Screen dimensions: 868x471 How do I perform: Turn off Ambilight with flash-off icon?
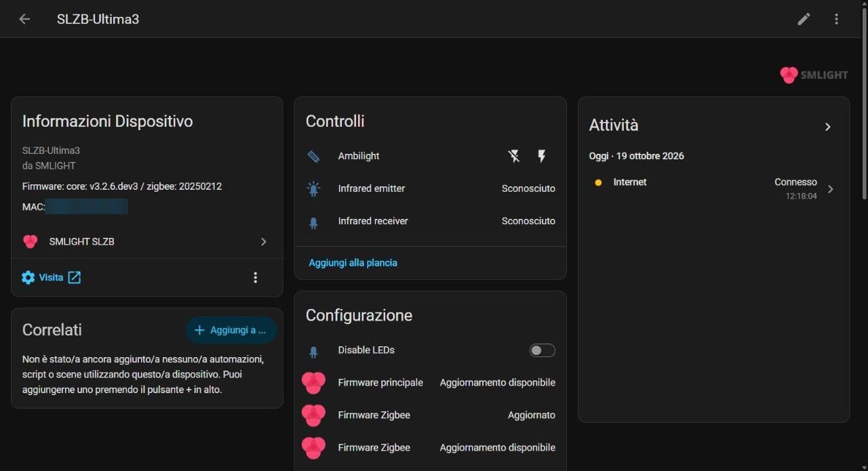[x=514, y=157]
